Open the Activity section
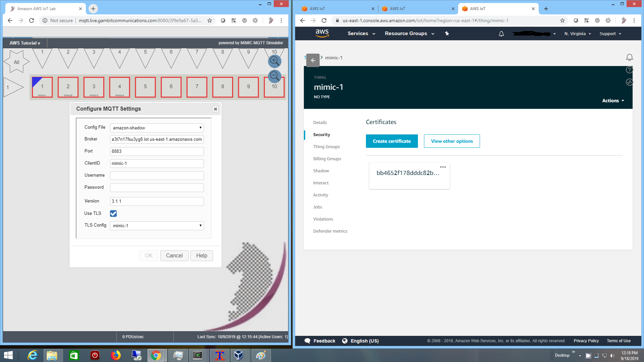The width and height of the screenshot is (644, 362). [321, 195]
